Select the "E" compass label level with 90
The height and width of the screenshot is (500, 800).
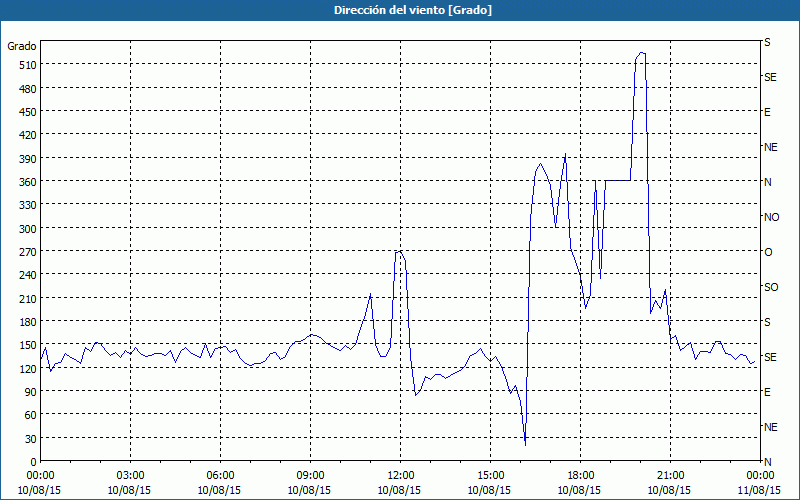[767, 392]
